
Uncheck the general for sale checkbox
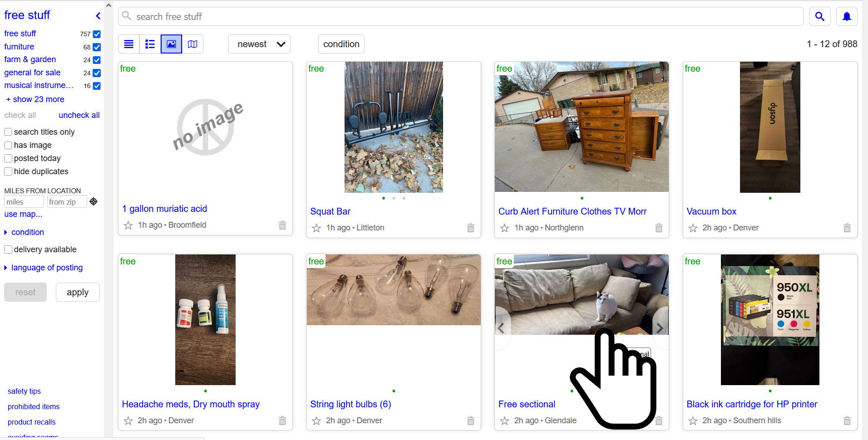[97, 73]
